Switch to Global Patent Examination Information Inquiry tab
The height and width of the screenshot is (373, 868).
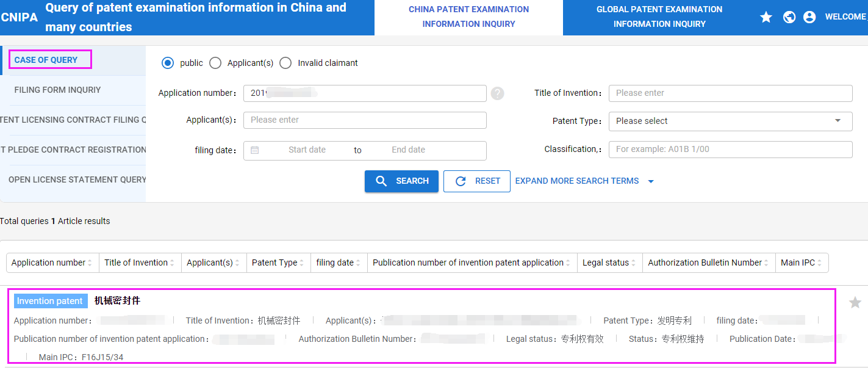click(x=659, y=17)
